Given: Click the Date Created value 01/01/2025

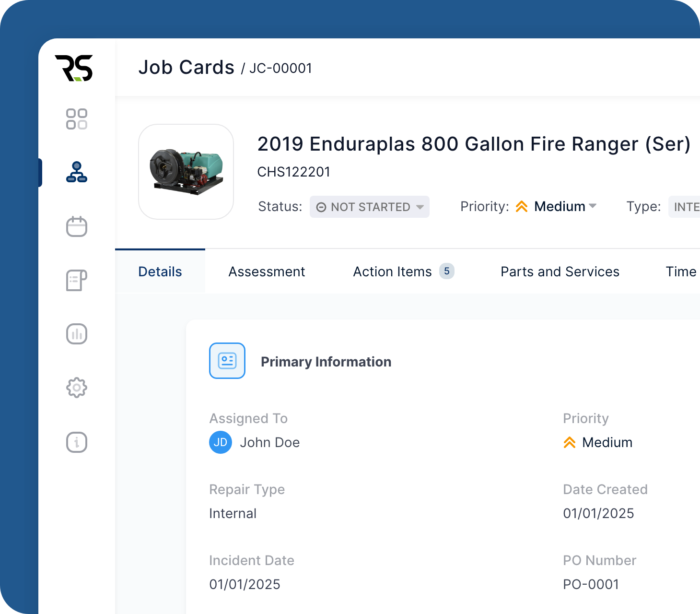Looking at the screenshot, I should click(x=598, y=513).
